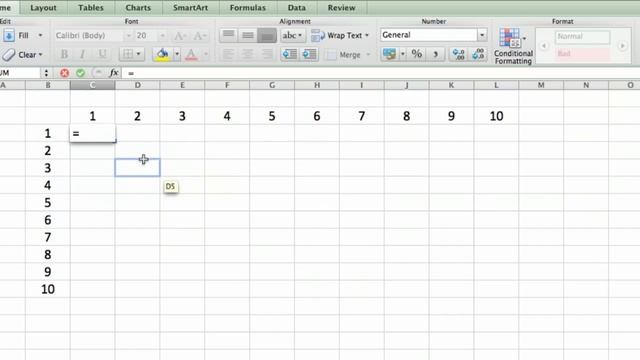This screenshot has height=360, width=640.
Task: Open Wrap Text dropdown arrow
Action: (x=367, y=36)
